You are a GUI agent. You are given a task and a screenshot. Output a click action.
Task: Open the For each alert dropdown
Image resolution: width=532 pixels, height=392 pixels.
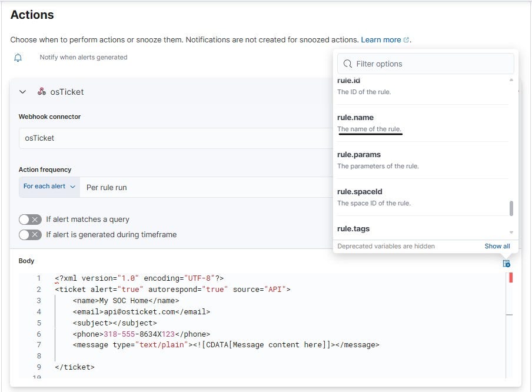pos(49,187)
